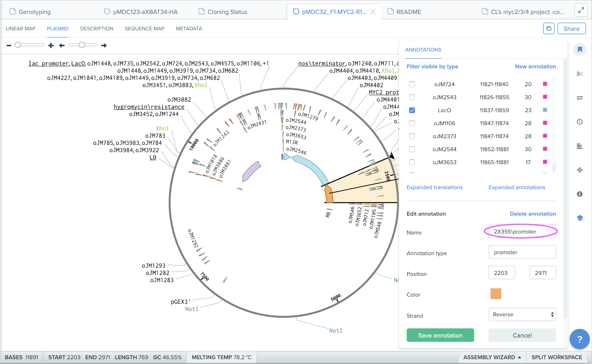The image size is (592, 364).
Task: Switch to the Sequence Map tab
Action: coord(145,29)
